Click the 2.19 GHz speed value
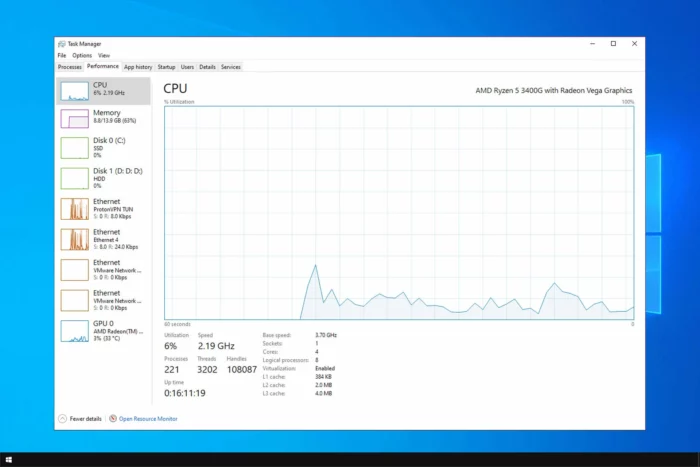The image size is (700, 467). (216, 346)
